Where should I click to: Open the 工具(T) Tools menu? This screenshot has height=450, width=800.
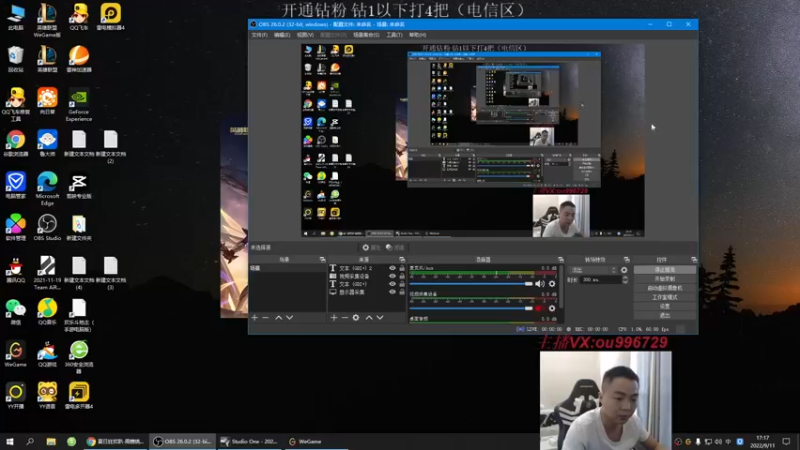click(x=394, y=35)
